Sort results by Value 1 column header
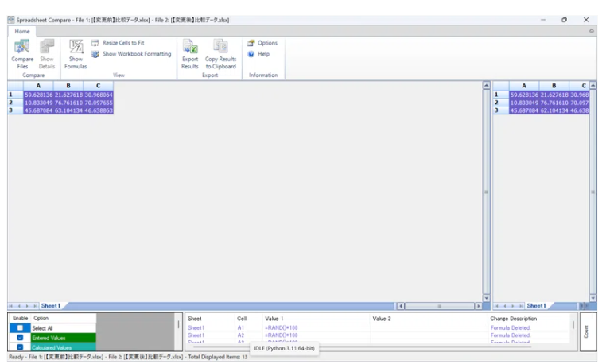The height and width of the screenshot is (364, 610). pyautogui.click(x=316, y=319)
